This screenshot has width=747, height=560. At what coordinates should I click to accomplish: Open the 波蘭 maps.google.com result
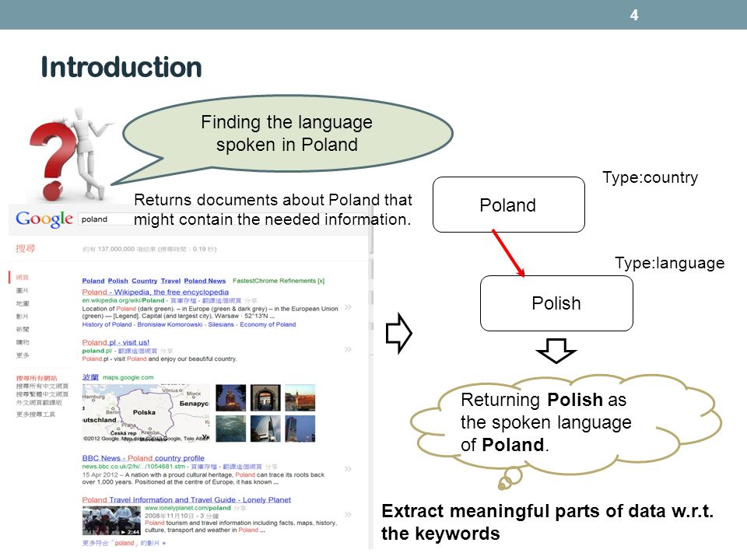point(90,377)
